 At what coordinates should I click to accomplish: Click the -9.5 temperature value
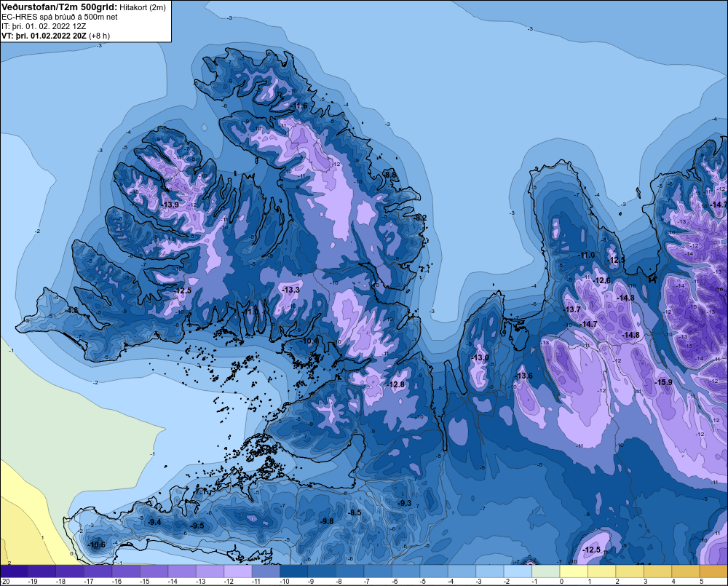click(x=197, y=526)
